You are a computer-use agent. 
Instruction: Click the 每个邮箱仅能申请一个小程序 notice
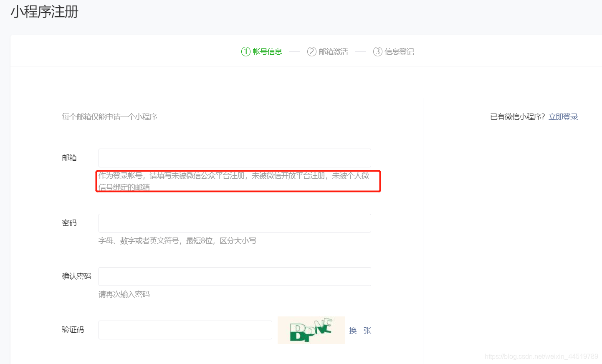coord(109,116)
